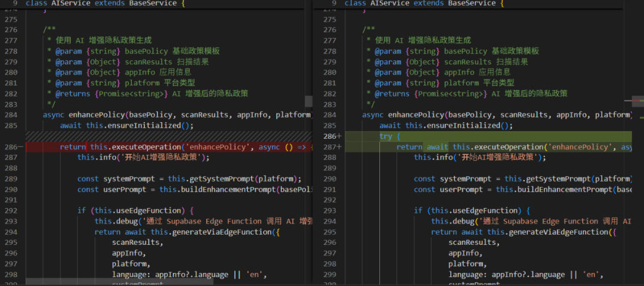The image size is (644, 286).
Task: Click '基础政策模板' comment in left pane
Action: tap(196, 51)
